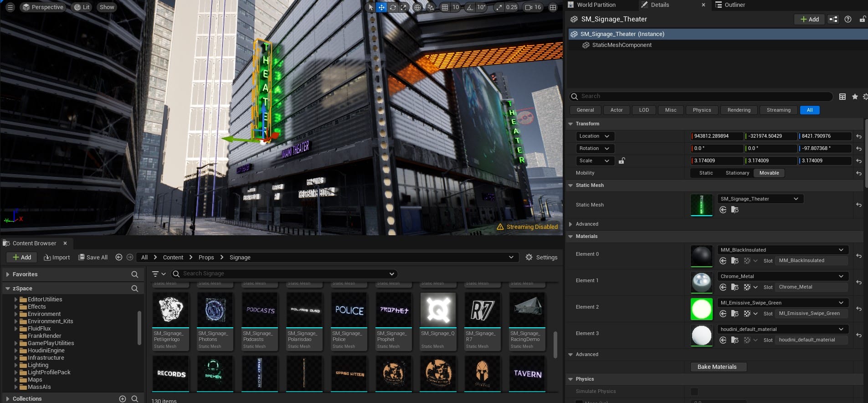The width and height of the screenshot is (868, 403).
Task: Expand the Lighting folder in tree
Action: tap(16, 365)
